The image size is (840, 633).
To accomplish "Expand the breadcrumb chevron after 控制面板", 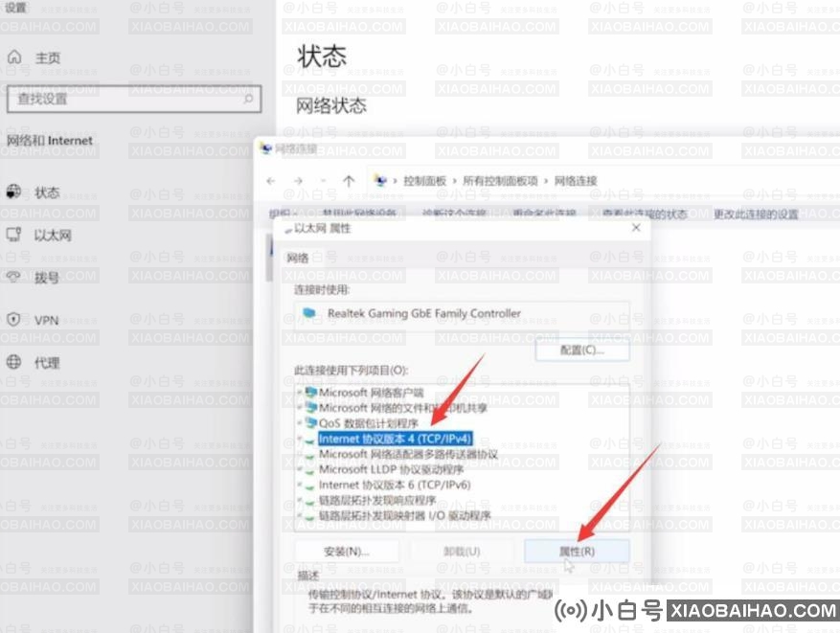I will (454, 181).
